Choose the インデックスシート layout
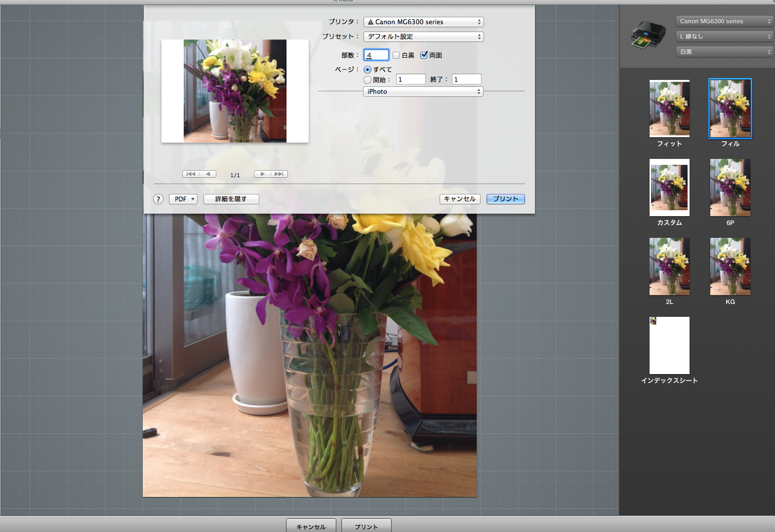Viewport: 775px width, 532px height. [x=669, y=346]
